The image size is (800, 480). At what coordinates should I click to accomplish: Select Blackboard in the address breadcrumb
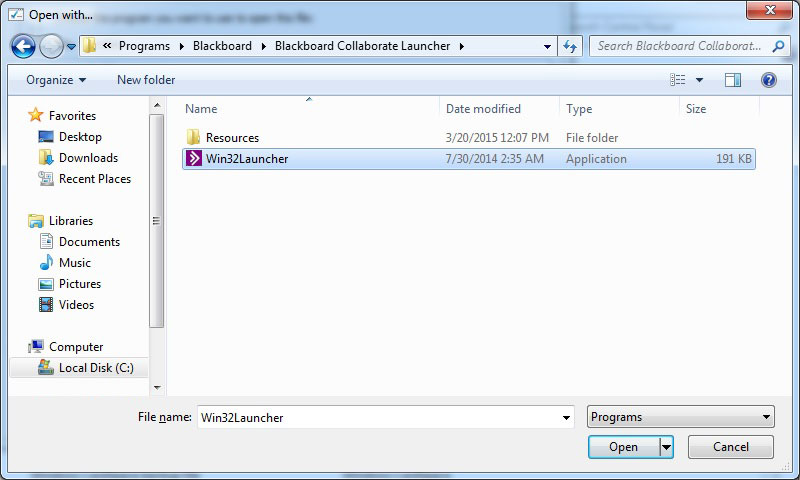(222, 46)
